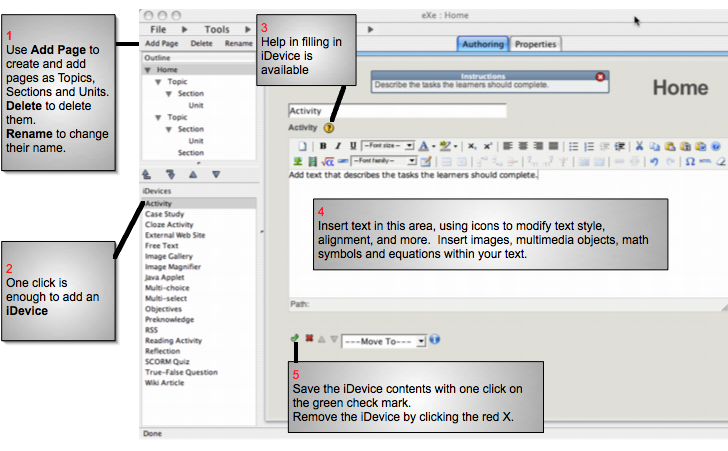The height and width of the screenshot is (451, 728).
Task: Click the Delete page button
Action: tap(202, 43)
